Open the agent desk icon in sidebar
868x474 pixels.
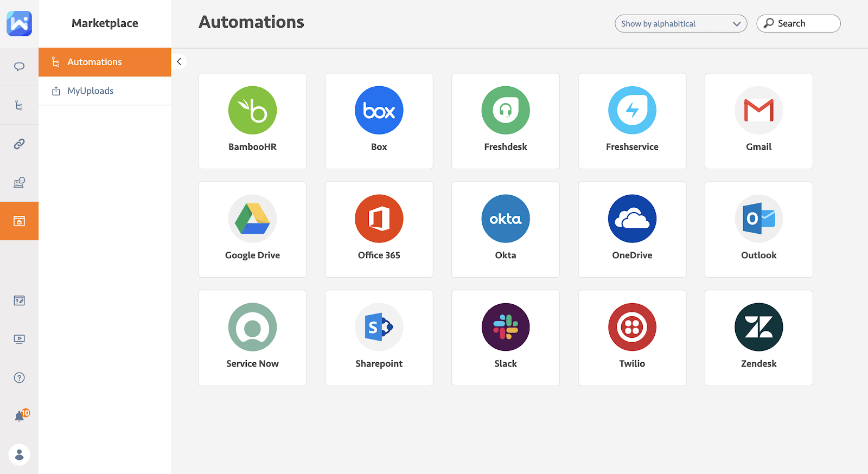click(x=20, y=182)
